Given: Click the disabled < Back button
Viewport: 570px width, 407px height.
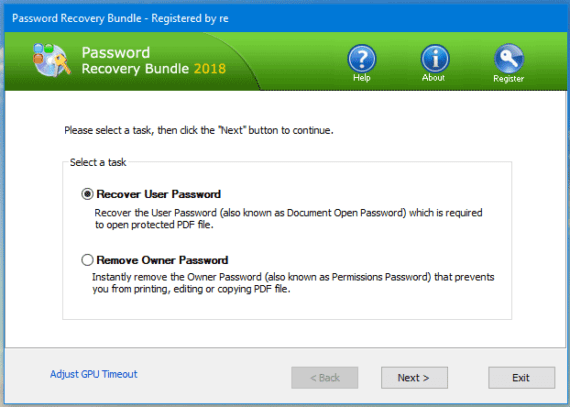Looking at the screenshot, I should point(325,378).
